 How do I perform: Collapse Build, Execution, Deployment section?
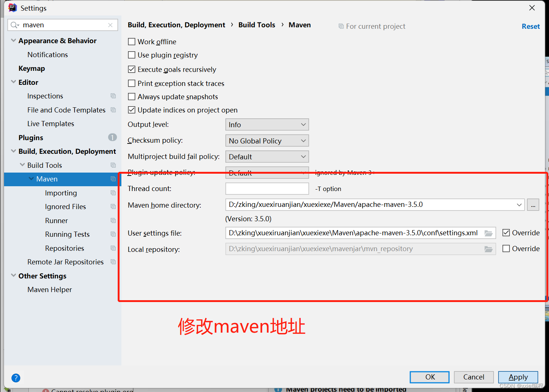point(13,151)
